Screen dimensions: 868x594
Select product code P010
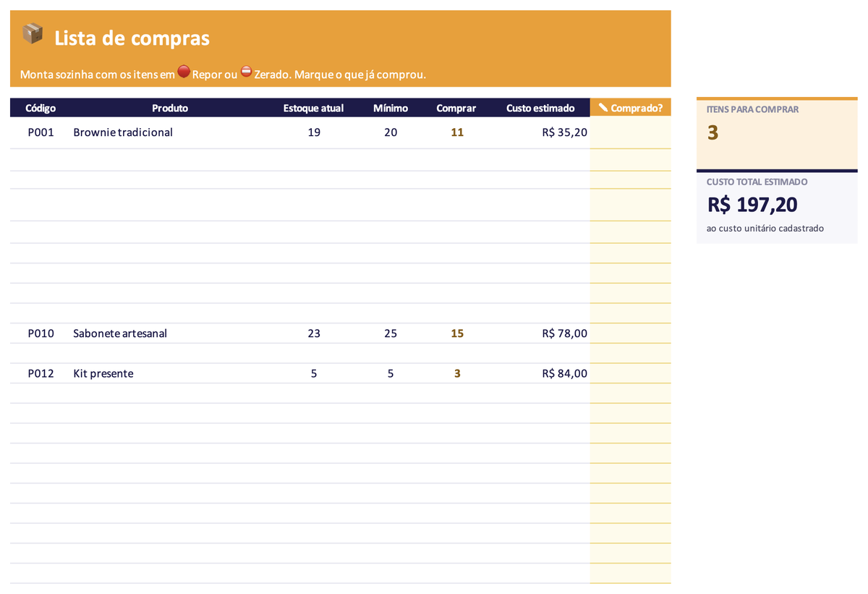click(x=41, y=334)
